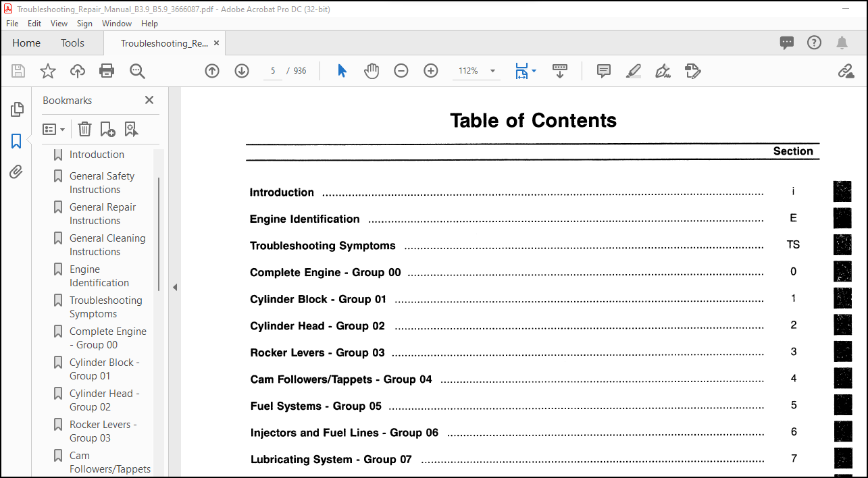Click section letter 'TS' in contents
Viewport: 868px width, 478px height.
point(793,245)
